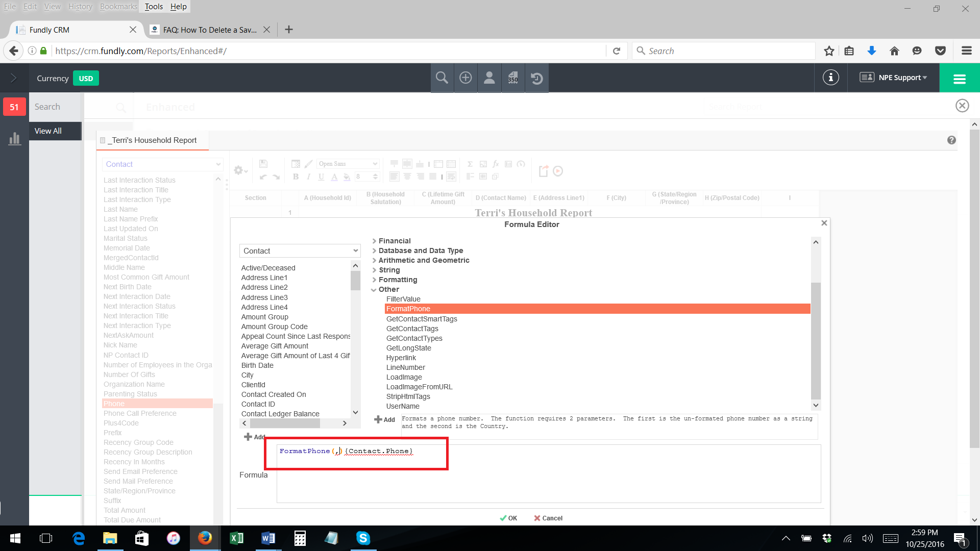Open Skype from the Windows taskbar
980x551 pixels.
click(363, 538)
